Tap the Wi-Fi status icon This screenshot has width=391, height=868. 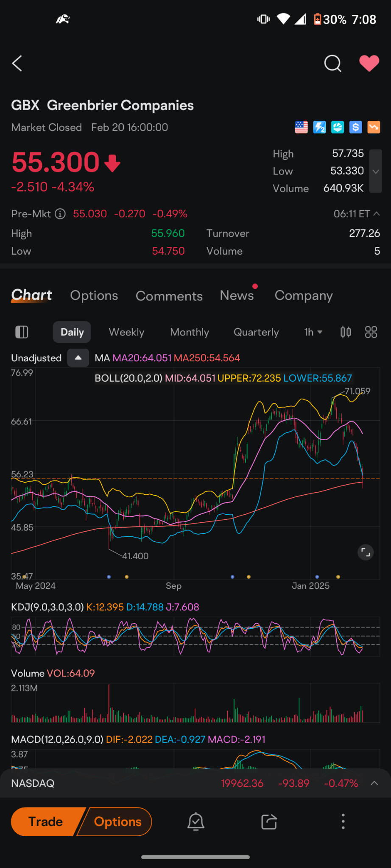pos(283,19)
